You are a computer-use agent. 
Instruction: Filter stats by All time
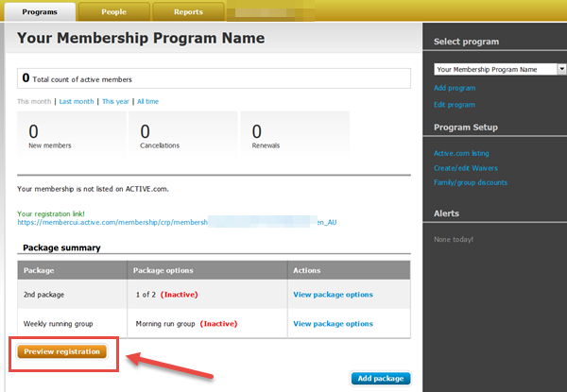click(x=148, y=101)
